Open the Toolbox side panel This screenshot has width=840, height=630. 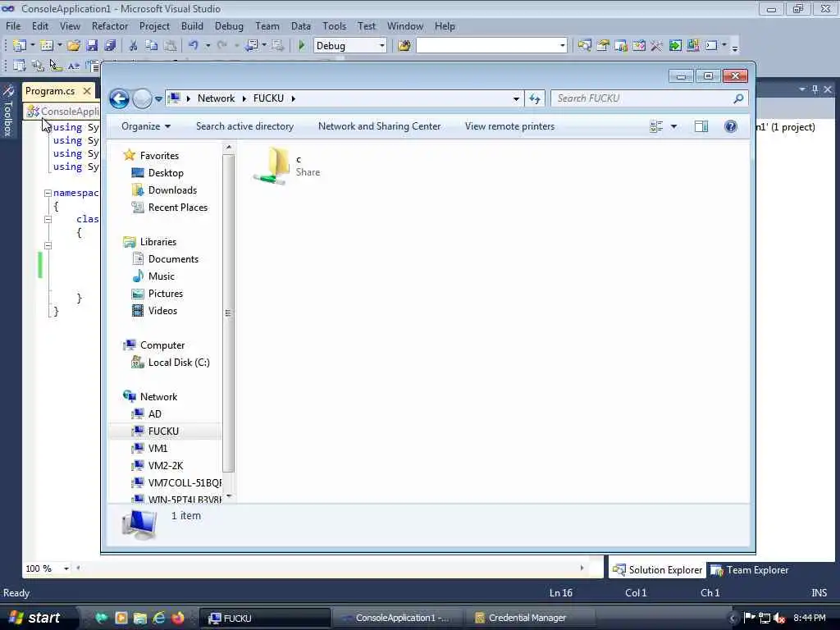pos(8,111)
